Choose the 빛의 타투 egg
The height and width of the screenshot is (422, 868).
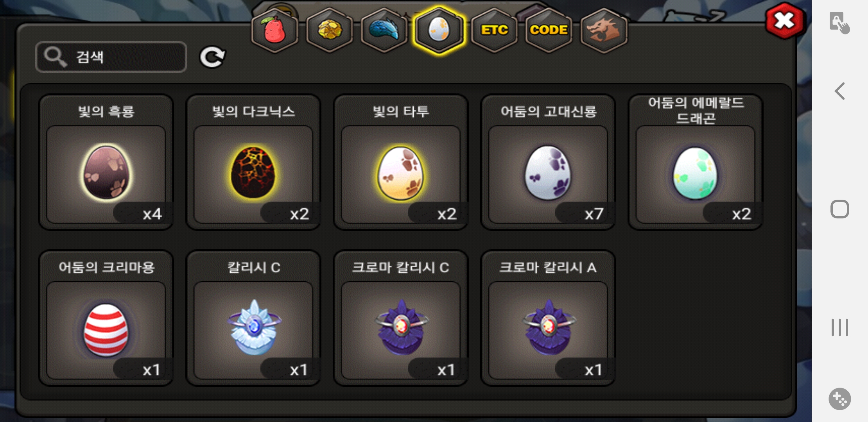pos(401,163)
